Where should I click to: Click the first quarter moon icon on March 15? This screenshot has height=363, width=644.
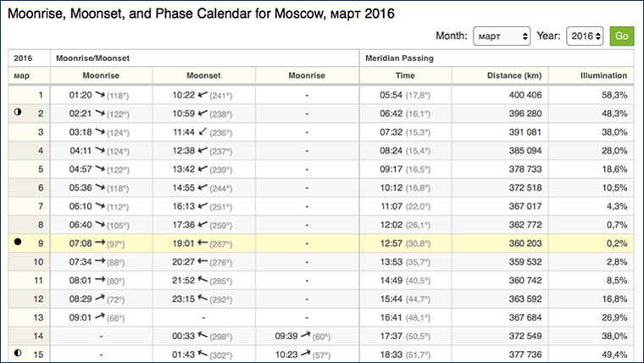click(x=19, y=352)
